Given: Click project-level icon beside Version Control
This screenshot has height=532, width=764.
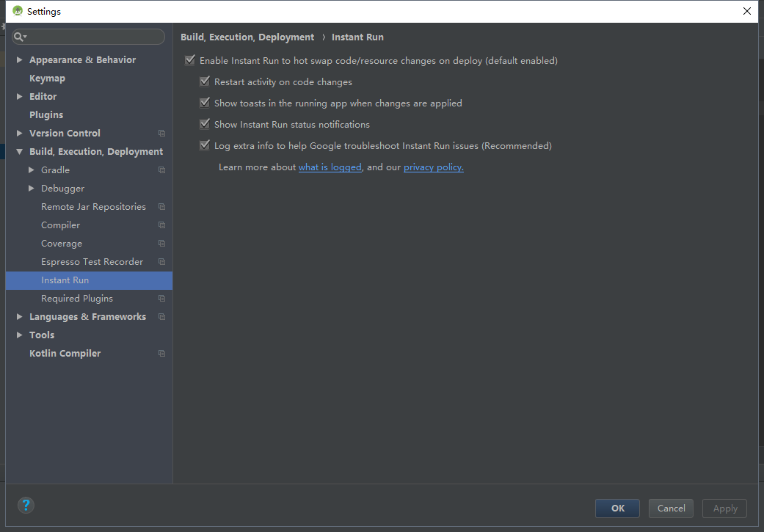Looking at the screenshot, I should pos(161,133).
